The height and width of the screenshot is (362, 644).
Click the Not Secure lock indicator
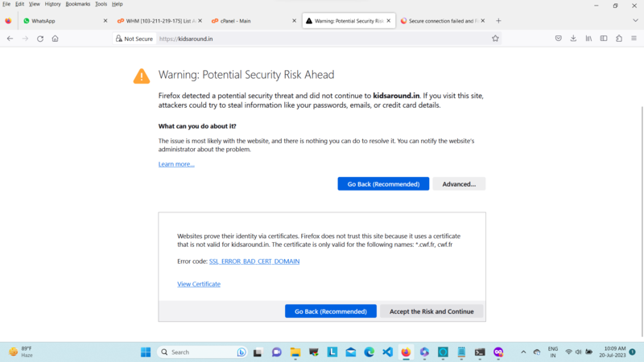(x=134, y=38)
